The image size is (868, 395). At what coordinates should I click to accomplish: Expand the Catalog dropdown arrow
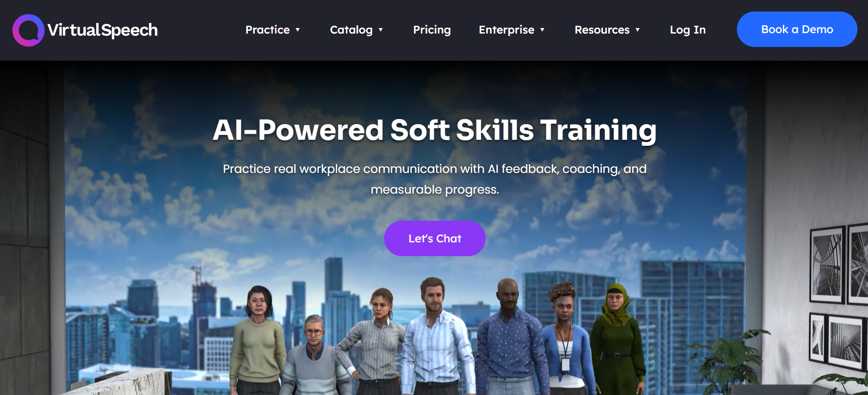click(380, 30)
